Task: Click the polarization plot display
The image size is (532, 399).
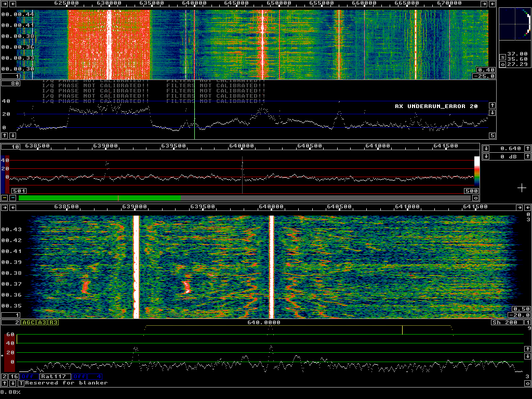Action: pos(515,24)
